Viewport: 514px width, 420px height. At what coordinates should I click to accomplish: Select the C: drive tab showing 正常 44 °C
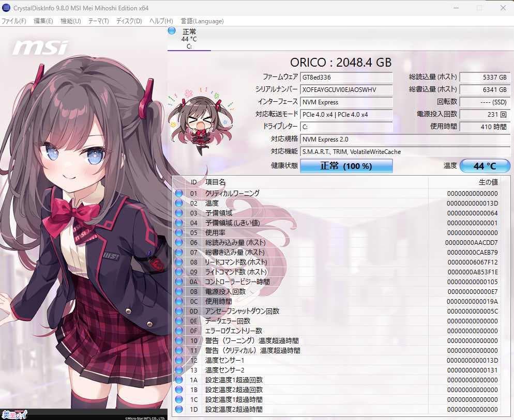pyautogui.click(x=189, y=39)
